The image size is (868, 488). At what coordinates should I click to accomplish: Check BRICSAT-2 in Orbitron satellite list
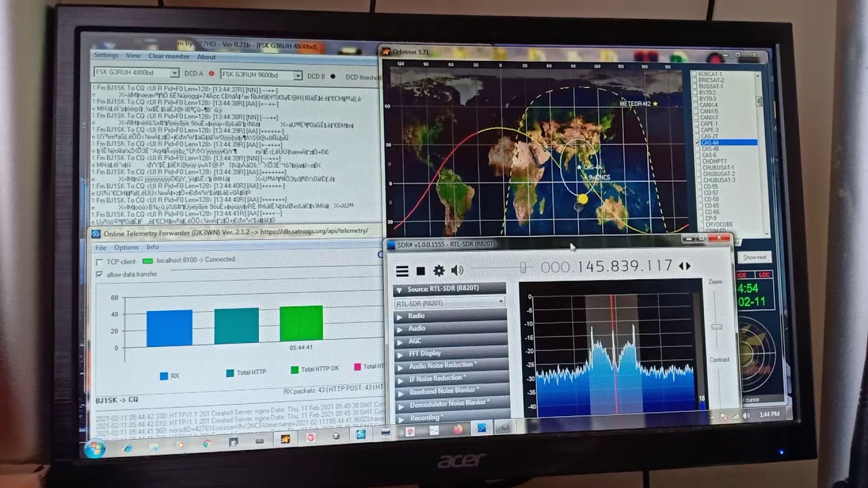pyautogui.click(x=694, y=80)
